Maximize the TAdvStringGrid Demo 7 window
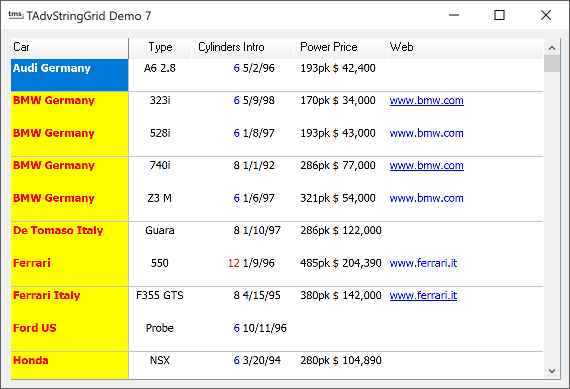This screenshot has height=389, width=570. (x=499, y=15)
